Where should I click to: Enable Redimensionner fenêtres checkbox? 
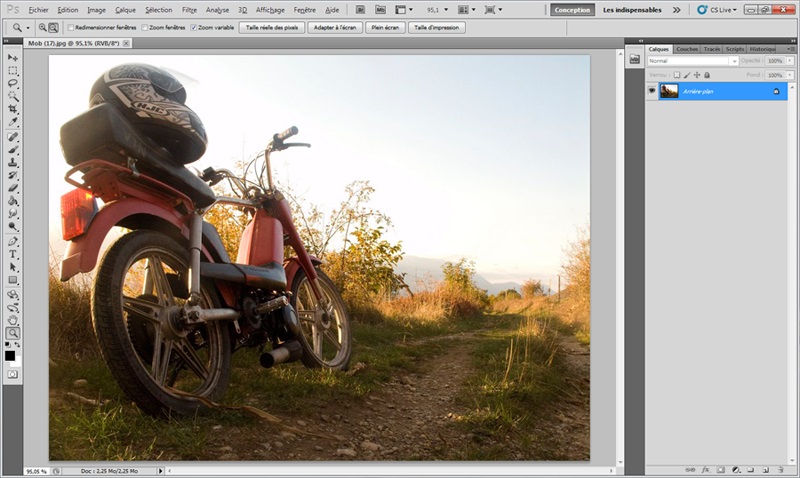pos(70,27)
